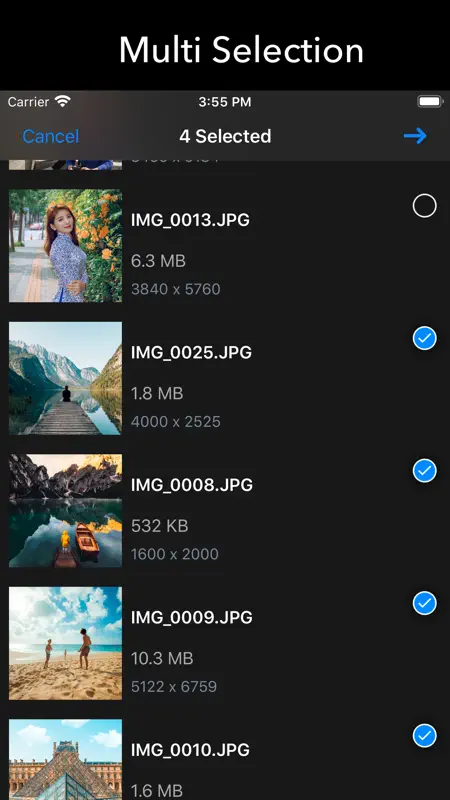Deselect the IMG_0008.JPG checkmark
This screenshot has width=450, height=800.
[x=424, y=471]
